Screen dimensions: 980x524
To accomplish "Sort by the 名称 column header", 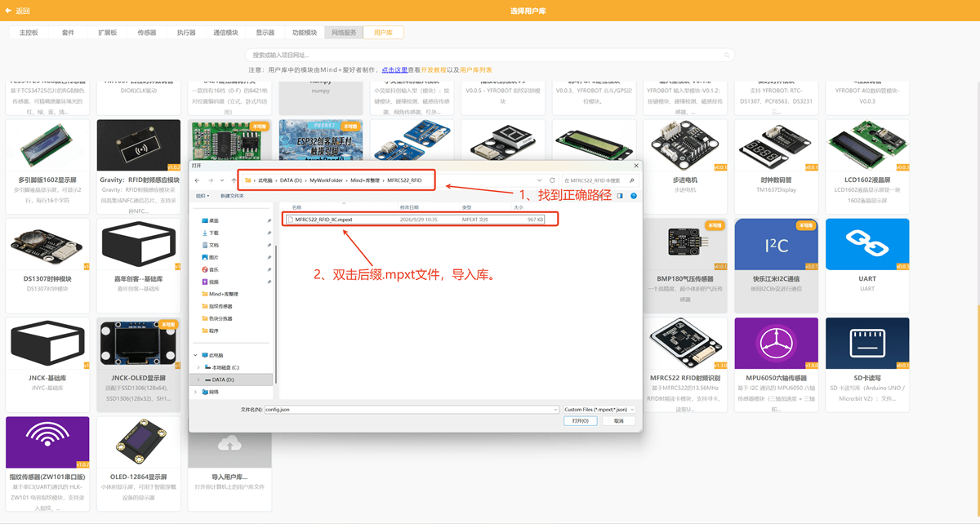I will click(297, 207).
